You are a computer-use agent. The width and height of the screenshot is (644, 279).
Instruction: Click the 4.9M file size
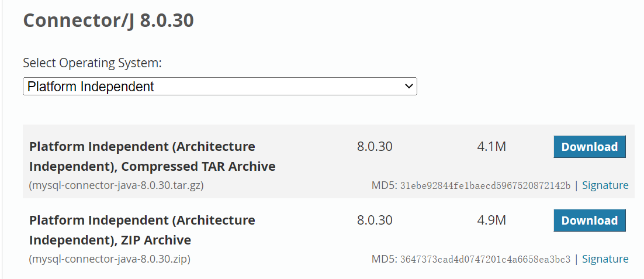point(491,220)
